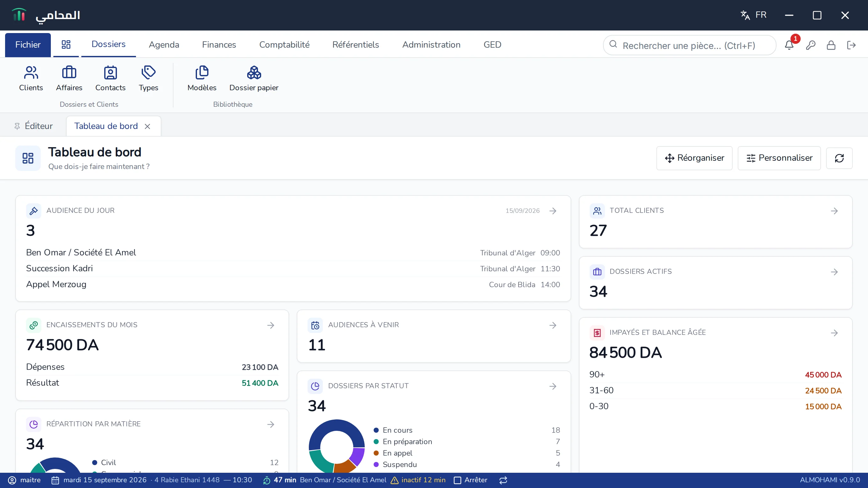
Task: Click the Réorganiser button
Action: tap(694, 158)
